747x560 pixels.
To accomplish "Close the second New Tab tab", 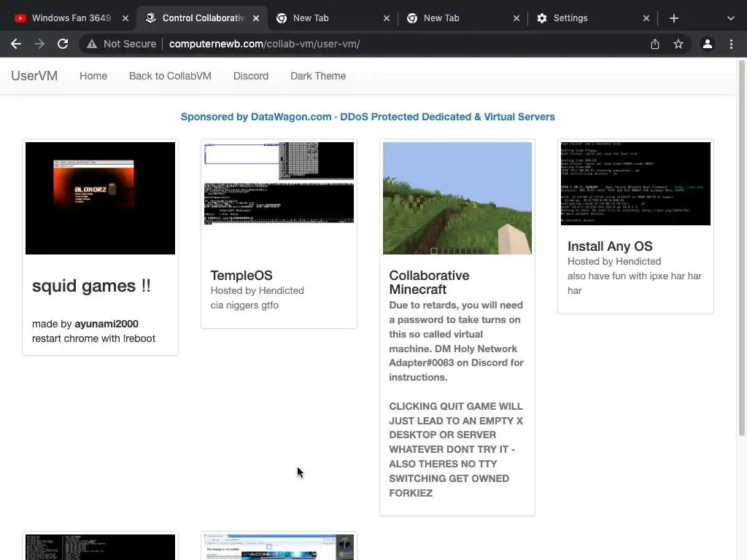I will coord(516,18).
